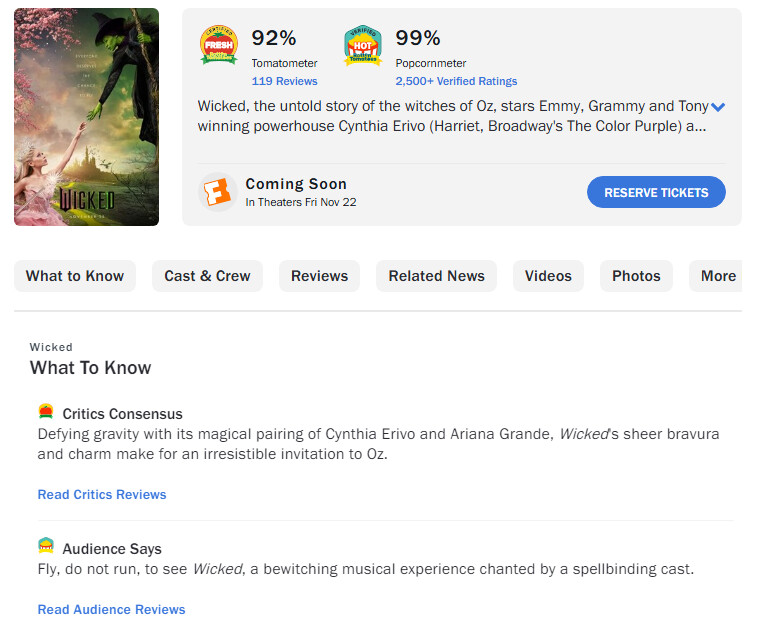Click the 92% Tomatometer score

click(274, 39)
